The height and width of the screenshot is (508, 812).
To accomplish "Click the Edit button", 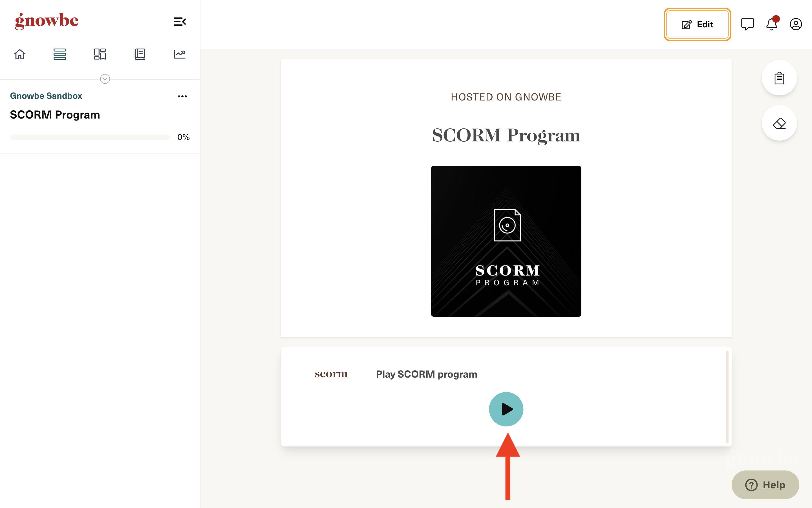I will [x=697, y=25].
